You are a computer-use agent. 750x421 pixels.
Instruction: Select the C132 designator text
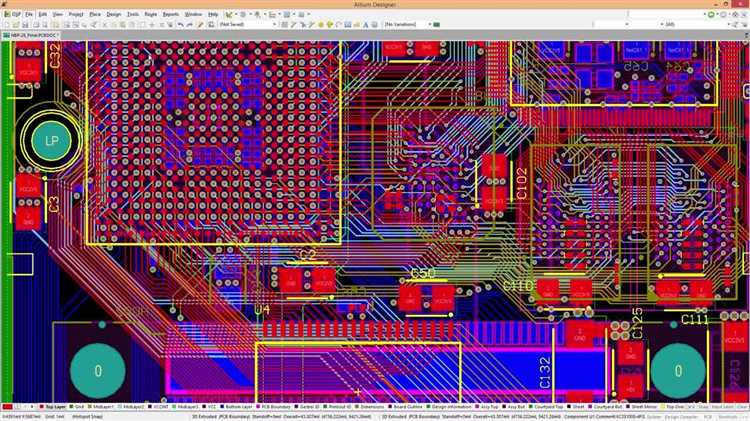click(545, 373)
